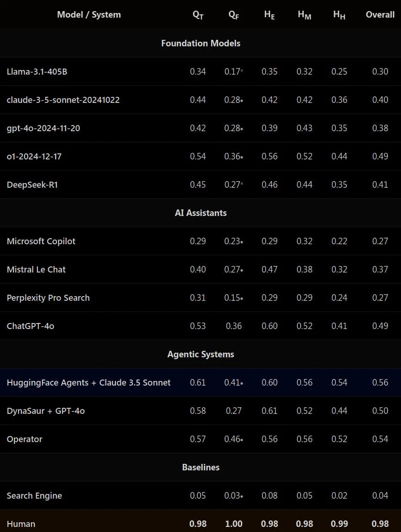Click Human HH value 0.99
Screen dimensions: 401x532
point(339,524)
